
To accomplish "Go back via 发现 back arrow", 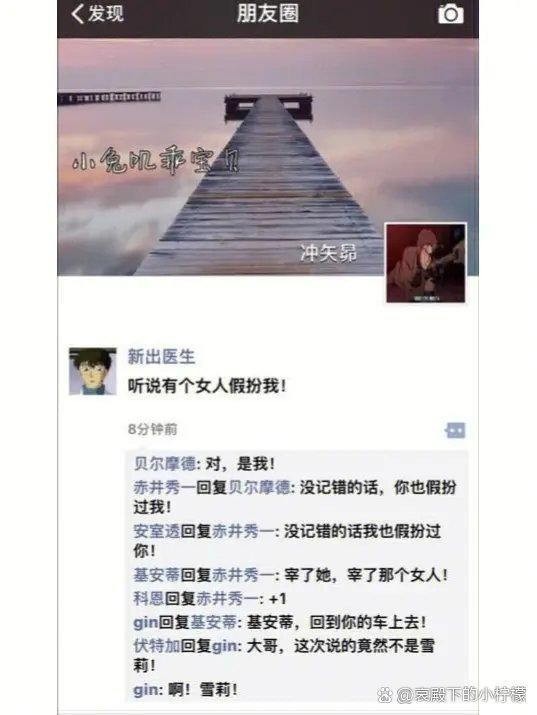I will coord(77,14).
